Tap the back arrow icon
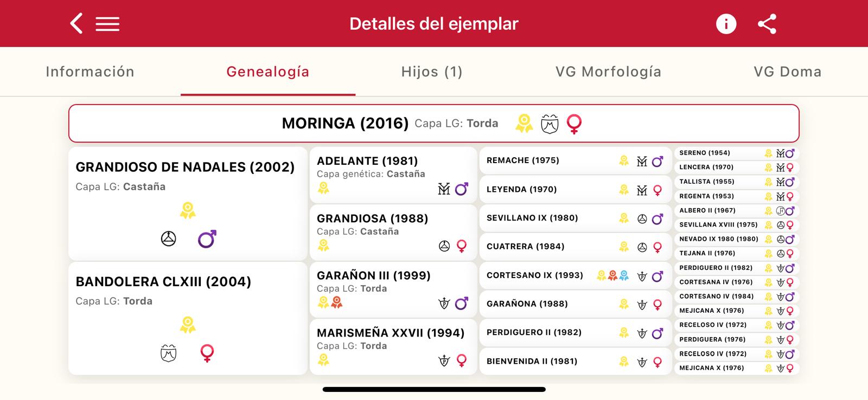The height and width of the screenshot is (400, 868). point(76,24)
